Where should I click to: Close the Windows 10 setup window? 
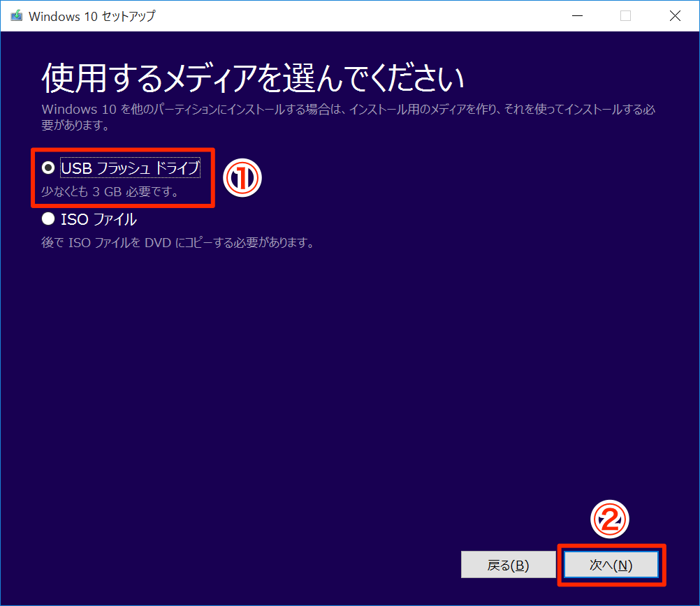674,16
